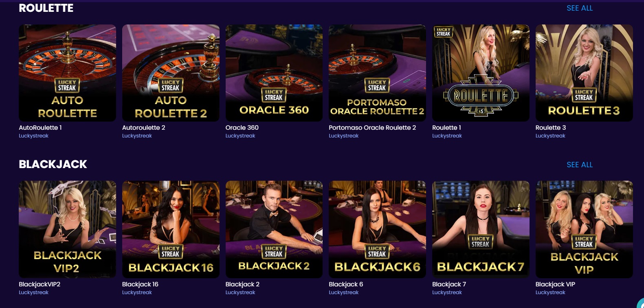Image resolution: width=644 pixels, height=308 pixels.
Task: Click the Blackjack 16 title text
Action: (x=140, y=284)
